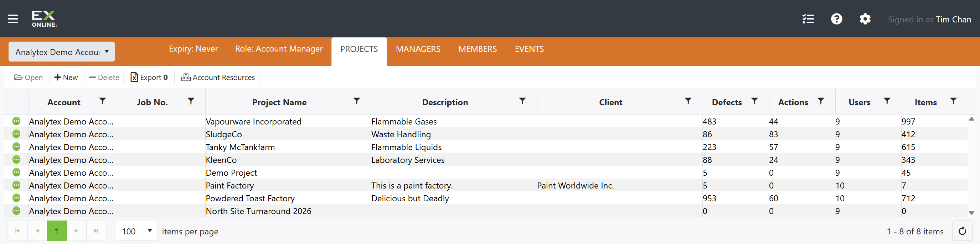
Task: Click the Delete button
Action: click(x=104, y=78)
